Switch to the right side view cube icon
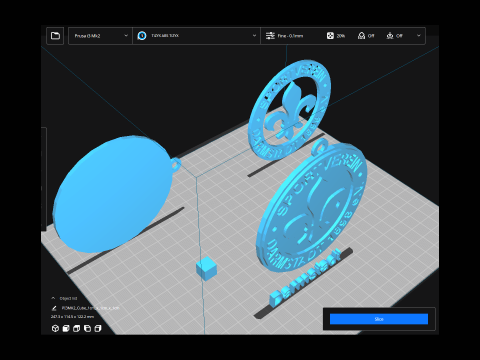The width and height of the screenshot is (480, 360). click(x=98, y=329)
